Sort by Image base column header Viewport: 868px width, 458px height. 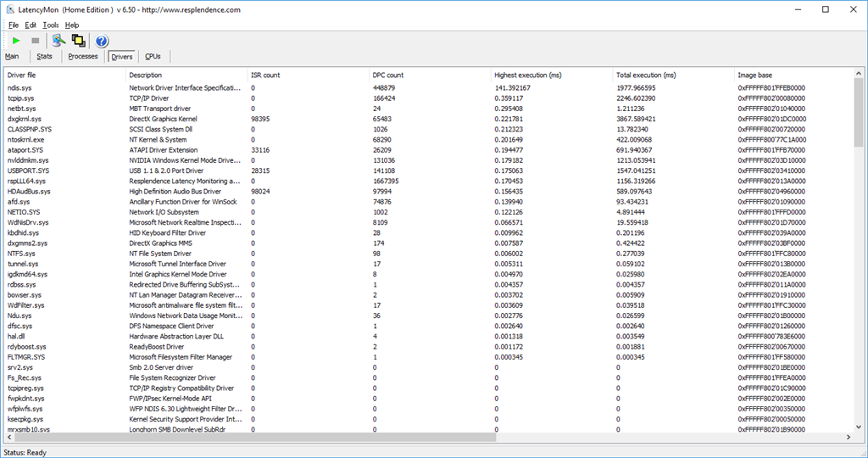(794, 75)
